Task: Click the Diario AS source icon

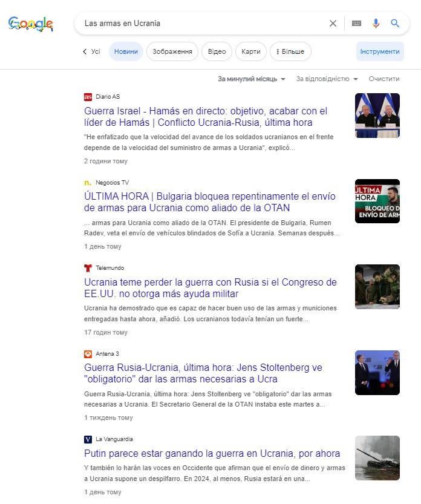Action: [88, 97]
